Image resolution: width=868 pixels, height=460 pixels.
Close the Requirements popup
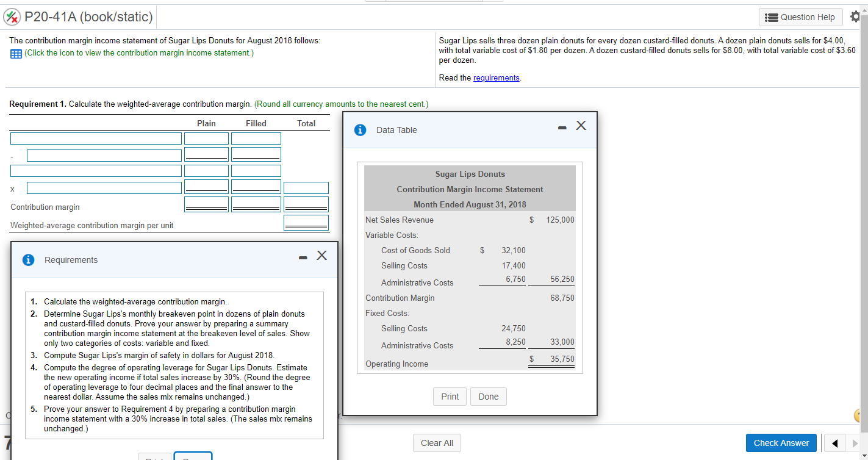[x=322, y=254]
